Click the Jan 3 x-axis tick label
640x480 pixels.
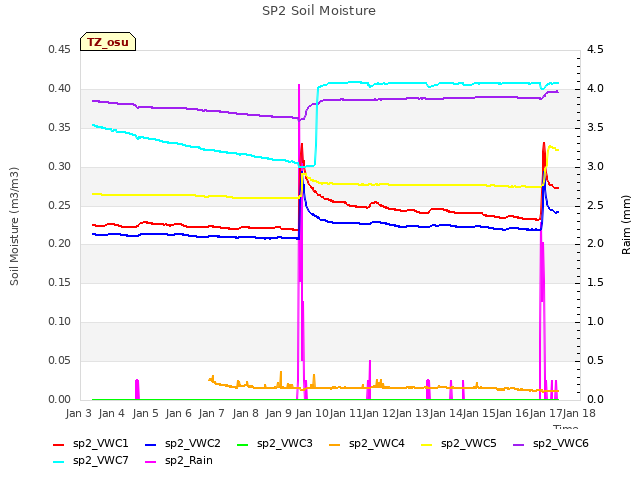tap(78, 413)
